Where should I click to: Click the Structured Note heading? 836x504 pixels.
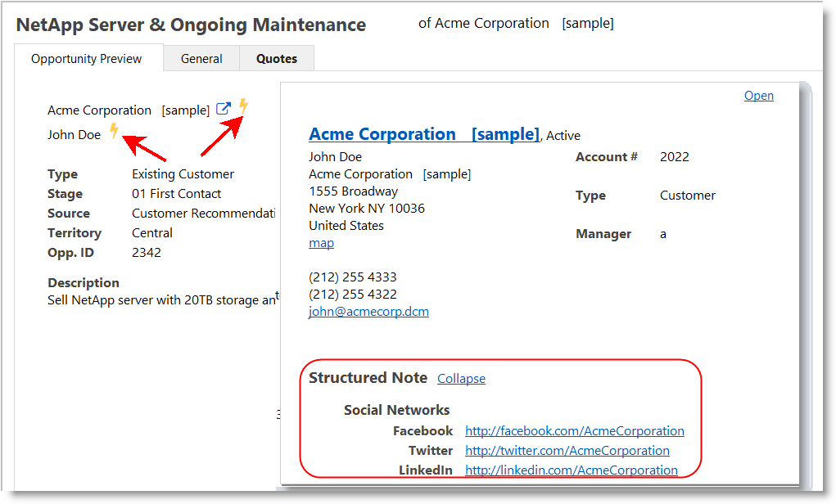368,378
